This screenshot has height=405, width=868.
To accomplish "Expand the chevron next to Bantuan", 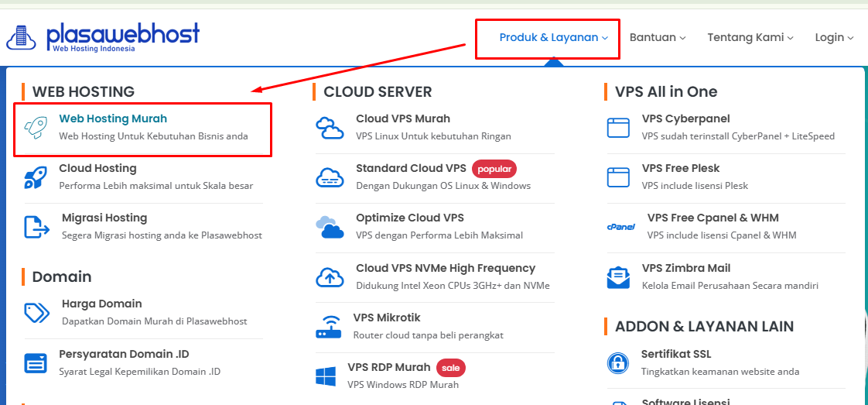I will point(682,38).
